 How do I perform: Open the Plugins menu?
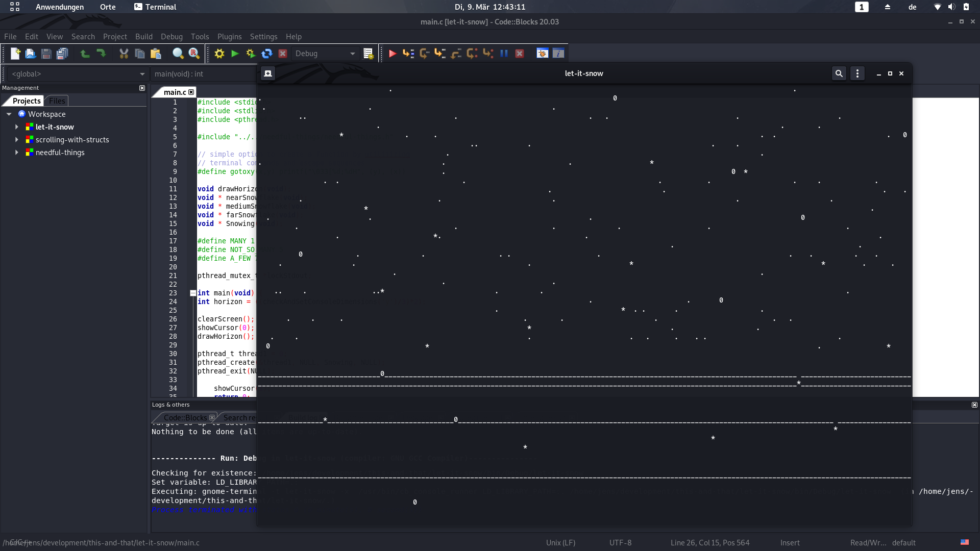click(x=230, y=37)
